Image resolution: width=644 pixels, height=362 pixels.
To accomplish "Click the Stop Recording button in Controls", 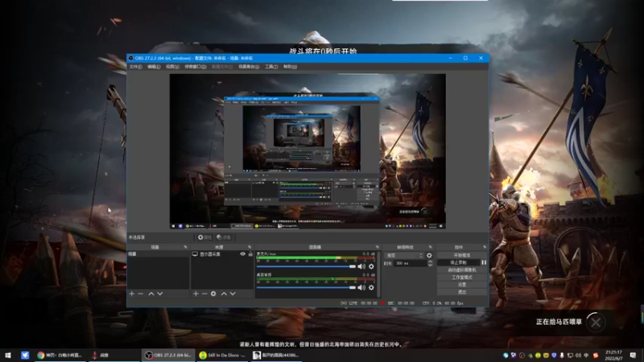I will point(458,263).
